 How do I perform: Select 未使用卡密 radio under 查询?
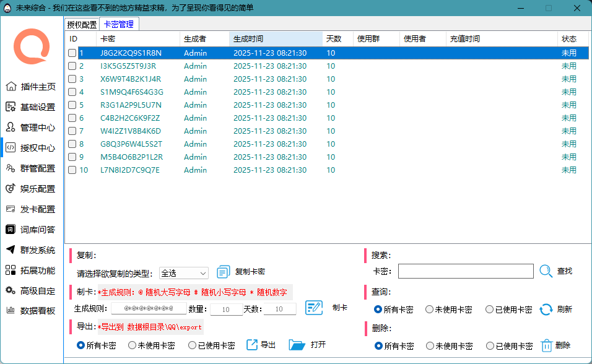(429, 310)
